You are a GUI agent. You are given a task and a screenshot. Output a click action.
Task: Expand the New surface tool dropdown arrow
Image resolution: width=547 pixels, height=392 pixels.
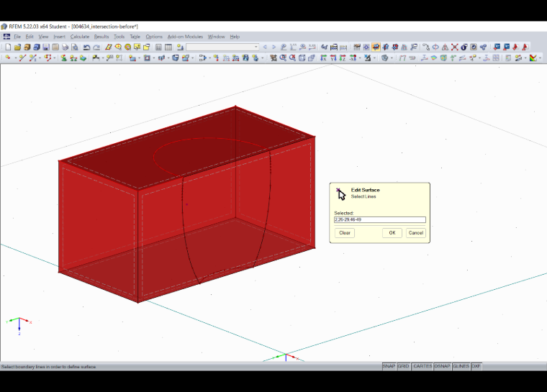pos(139,58)
